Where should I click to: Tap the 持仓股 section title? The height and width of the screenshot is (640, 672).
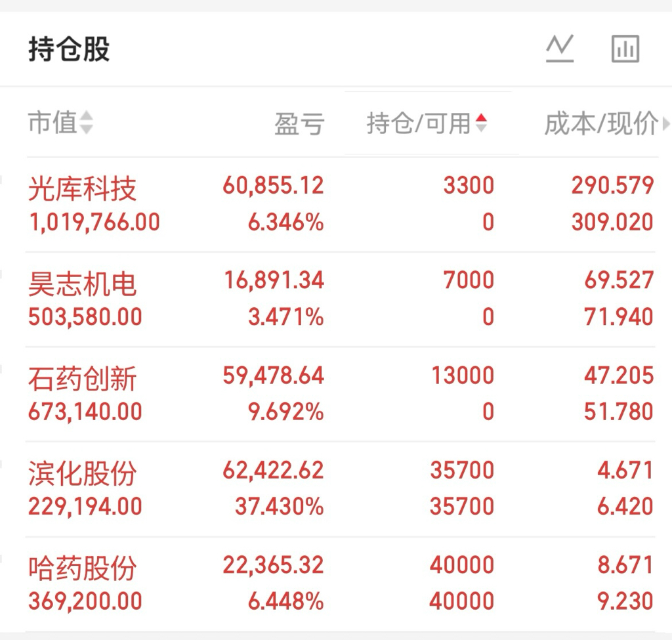pos(69,49)
